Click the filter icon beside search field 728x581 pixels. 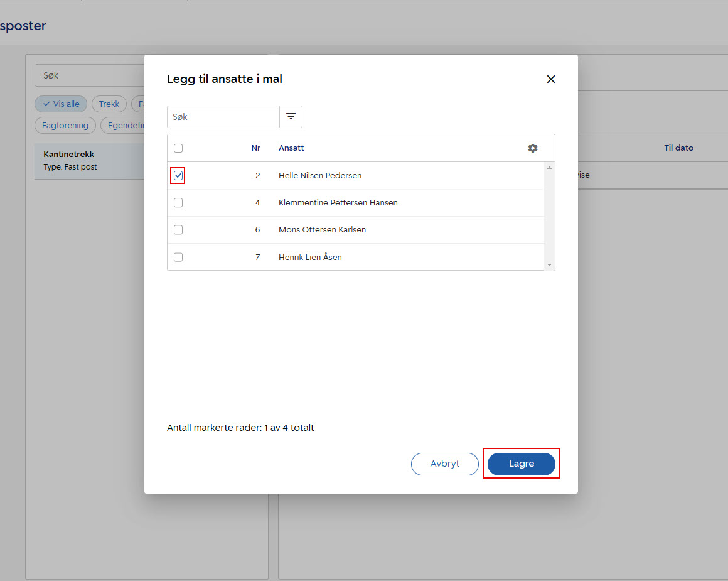click(x=291, y=117)
